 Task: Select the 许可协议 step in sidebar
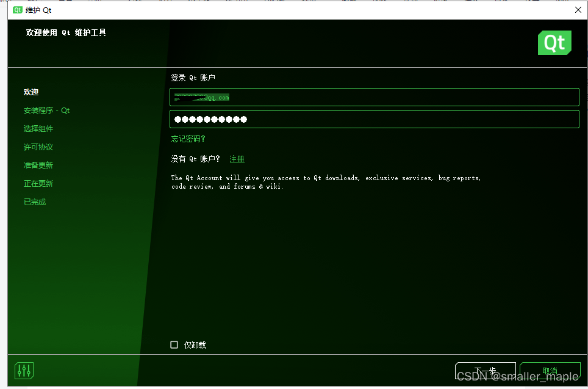pyautogui.click(x=38, y=147)
